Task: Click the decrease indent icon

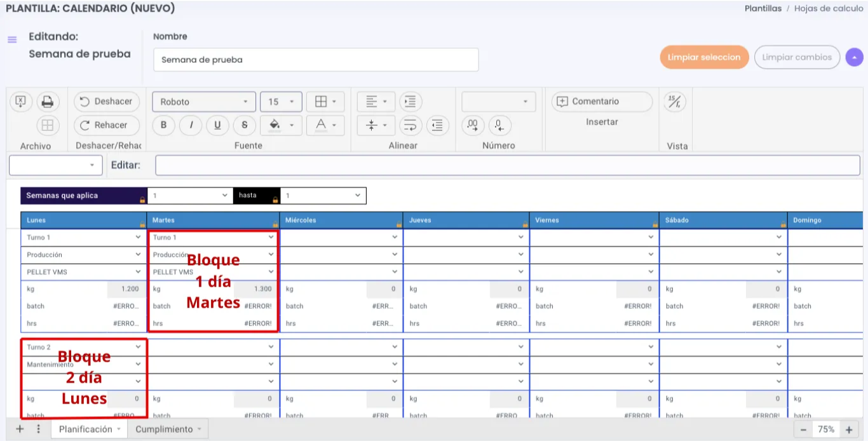Action: point(437,125)
